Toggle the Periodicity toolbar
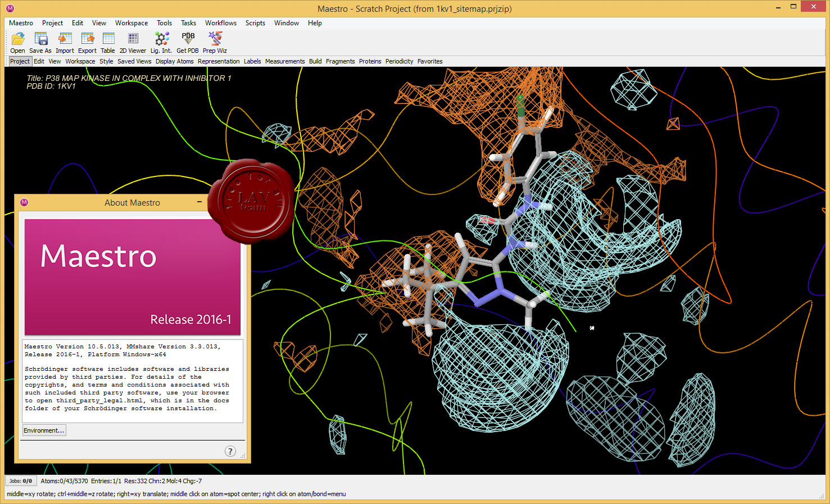This screenshot has width=830, height=504. click(400, 61)
